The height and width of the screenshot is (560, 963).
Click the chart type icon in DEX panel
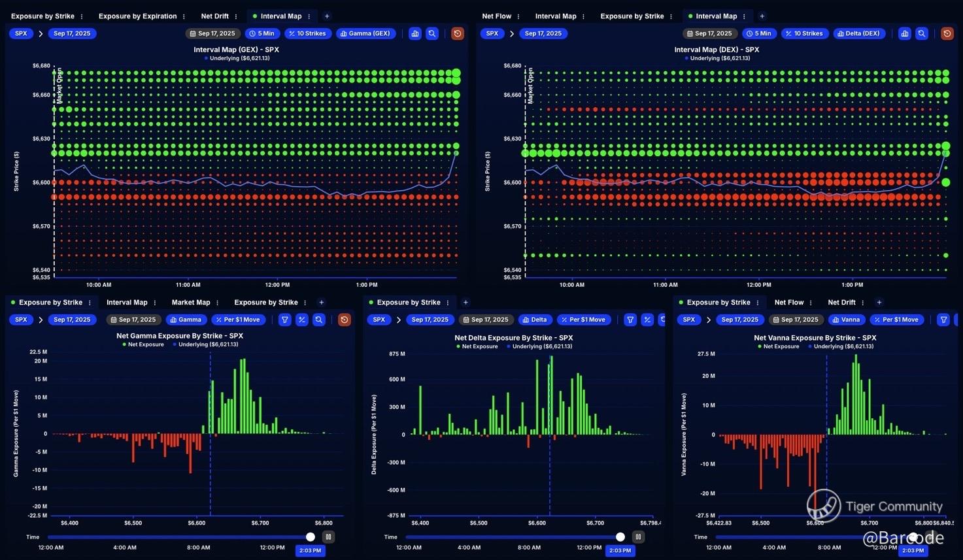click(904, 33)
